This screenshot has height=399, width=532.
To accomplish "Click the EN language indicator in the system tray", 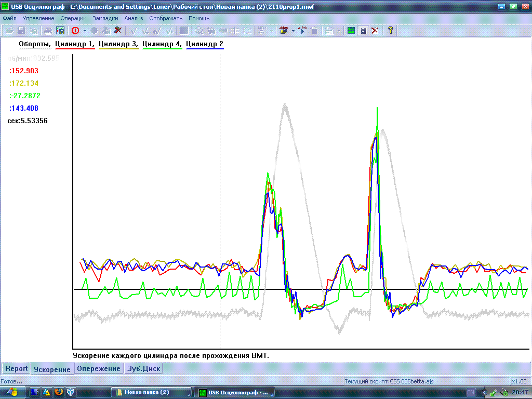I will point(471,392).
